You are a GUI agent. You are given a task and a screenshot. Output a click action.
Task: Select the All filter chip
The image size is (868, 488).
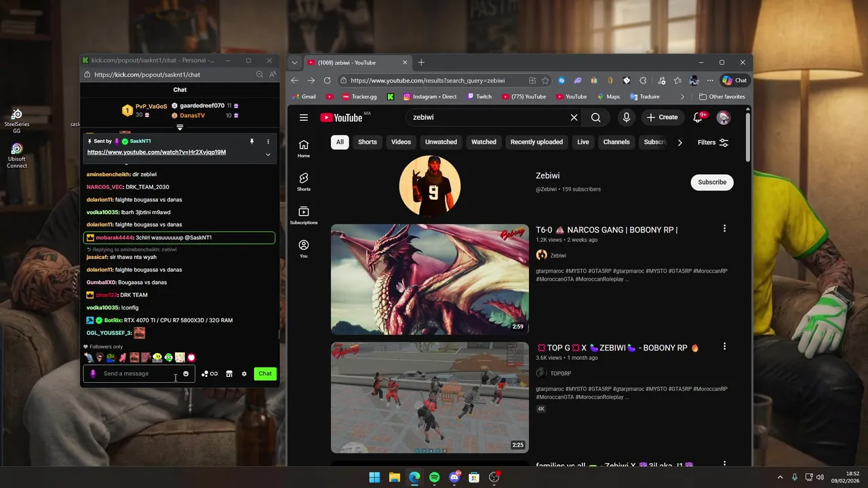point(340,142)
